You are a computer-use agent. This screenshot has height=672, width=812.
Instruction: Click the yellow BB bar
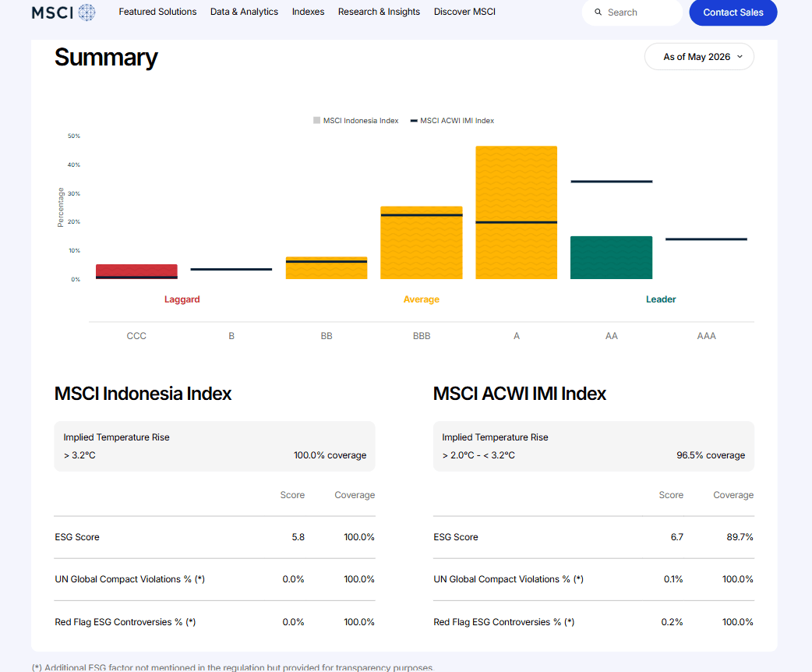327,268
